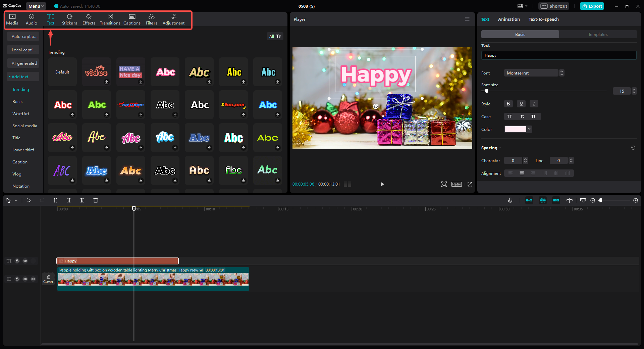
Task: Start a voiceover recording with the microphone icon
Action: 510,200
